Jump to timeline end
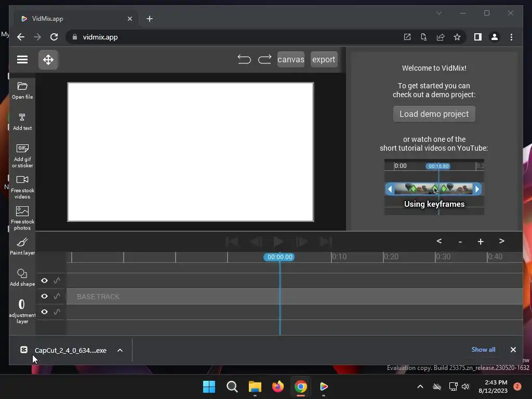Viewport: 532px width, 399px height. (x=325, y=242)
